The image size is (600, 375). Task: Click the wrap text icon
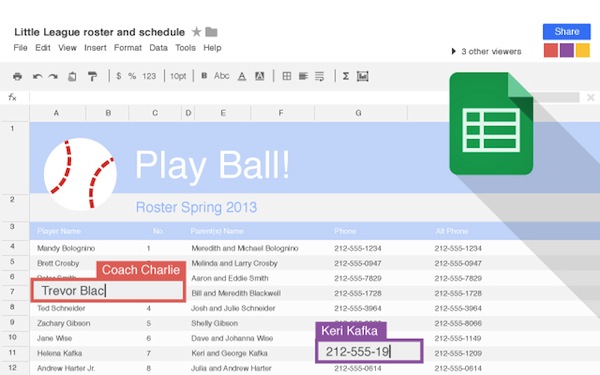pyautogui.click(x=320, y=77)
